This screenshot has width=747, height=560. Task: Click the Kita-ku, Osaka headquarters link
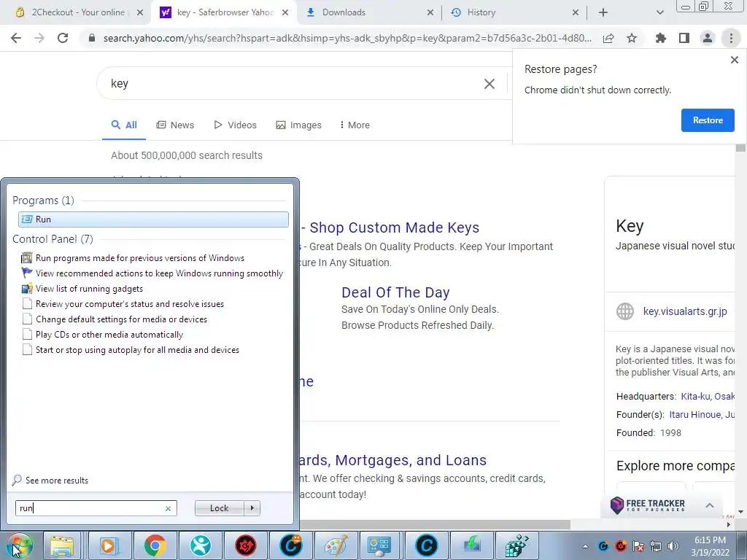pos(708,396)
